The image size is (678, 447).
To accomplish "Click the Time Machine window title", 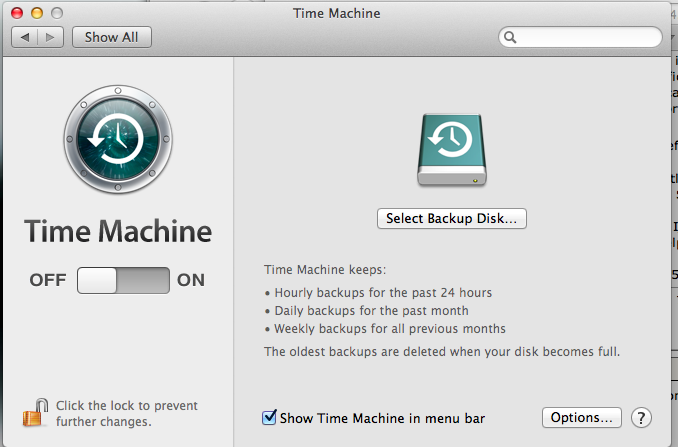I will coord(337,13).
